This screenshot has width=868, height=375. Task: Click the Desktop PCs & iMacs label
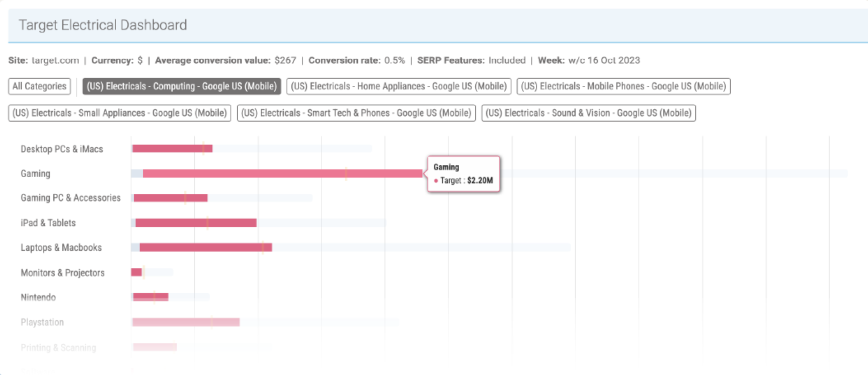62,149
